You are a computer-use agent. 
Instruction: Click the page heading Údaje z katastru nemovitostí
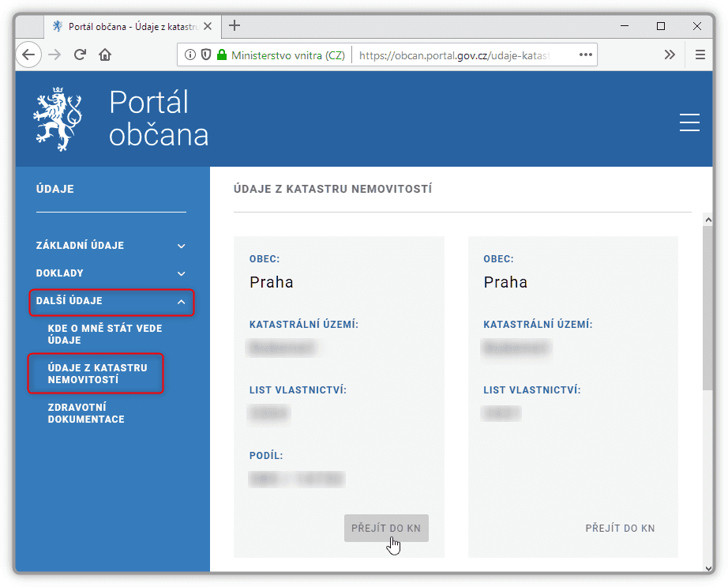coord(332,189)
